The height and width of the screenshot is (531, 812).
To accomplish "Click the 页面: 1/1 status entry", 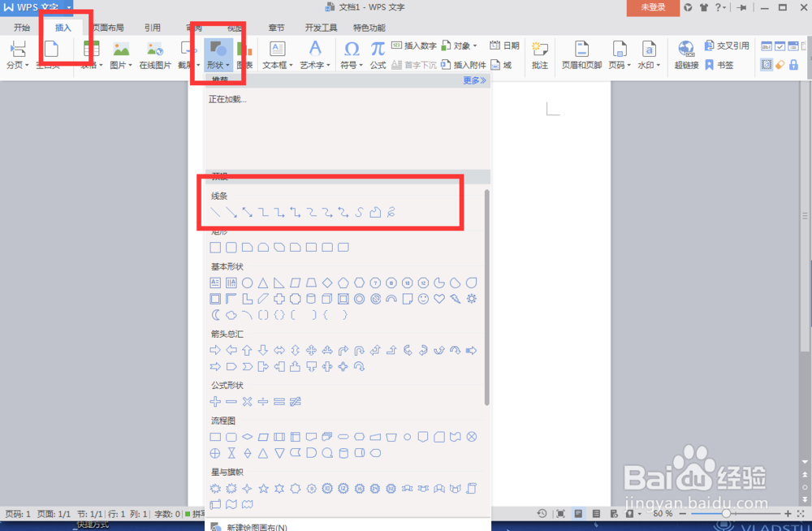I will [x=54, y=514].
